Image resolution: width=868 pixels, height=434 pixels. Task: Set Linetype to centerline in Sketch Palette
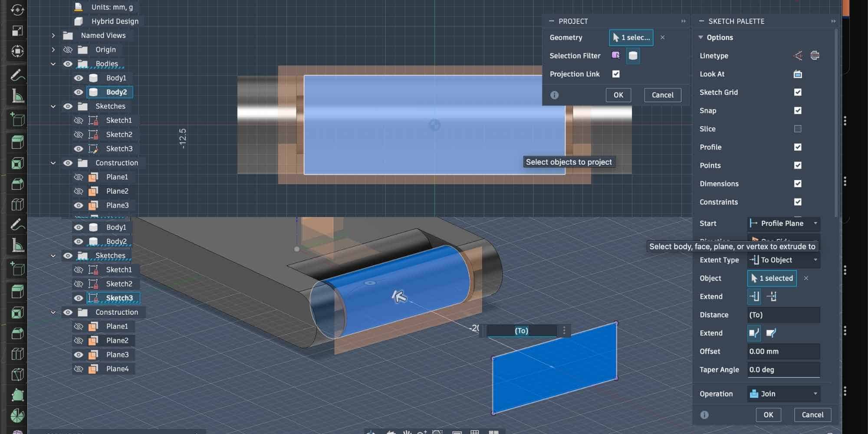click(815, 56)
